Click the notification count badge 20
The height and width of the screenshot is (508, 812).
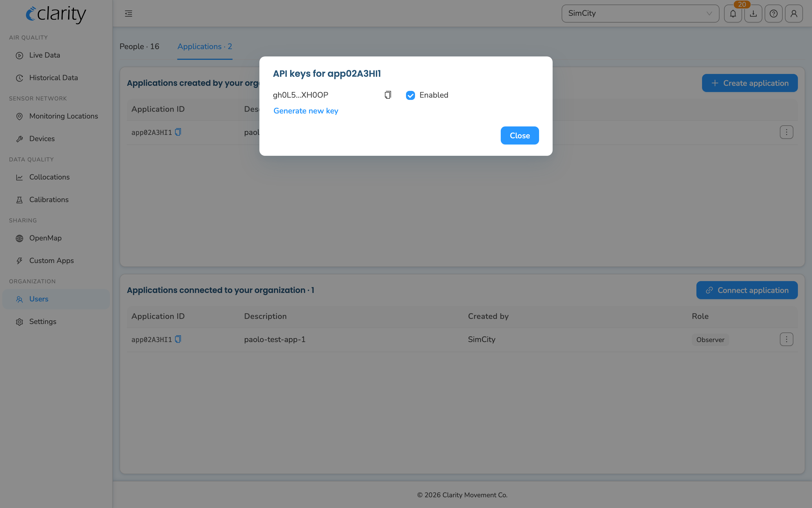[742, 4]
